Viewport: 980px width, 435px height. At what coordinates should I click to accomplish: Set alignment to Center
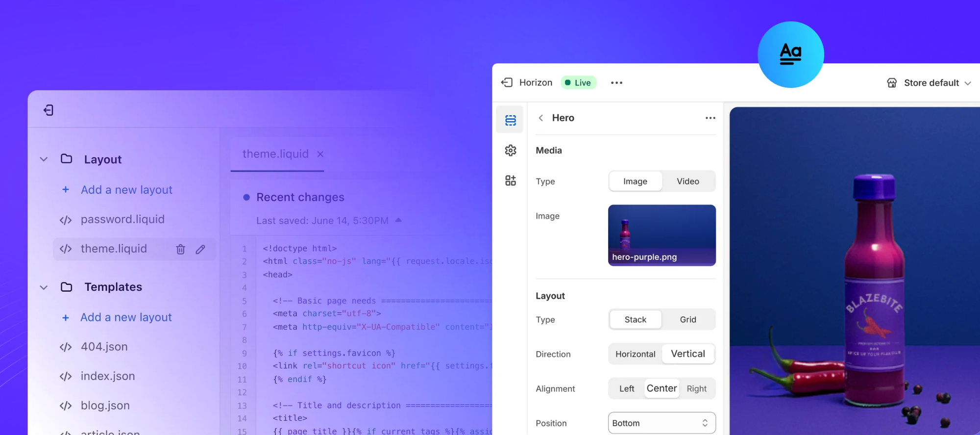pos(661,388)
